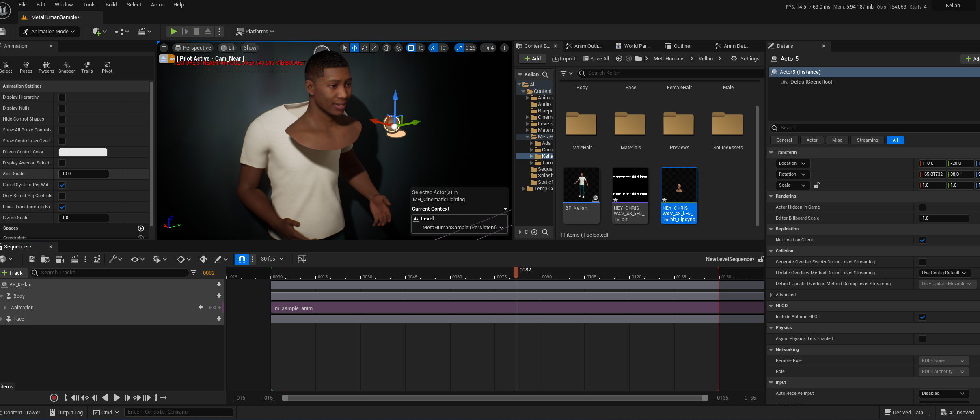The width and height of the screenshot is (980, 420).
Task: Jump to next key in Sequencer
Action: point(137,398)
